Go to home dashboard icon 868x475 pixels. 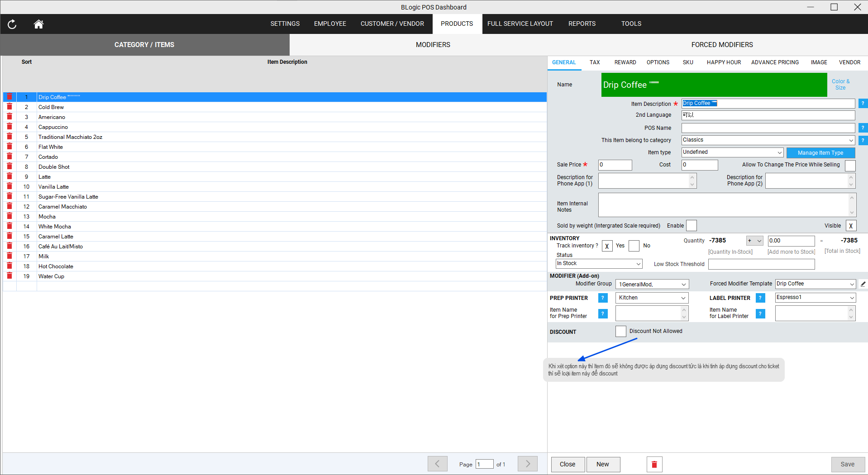pos(38,24)
